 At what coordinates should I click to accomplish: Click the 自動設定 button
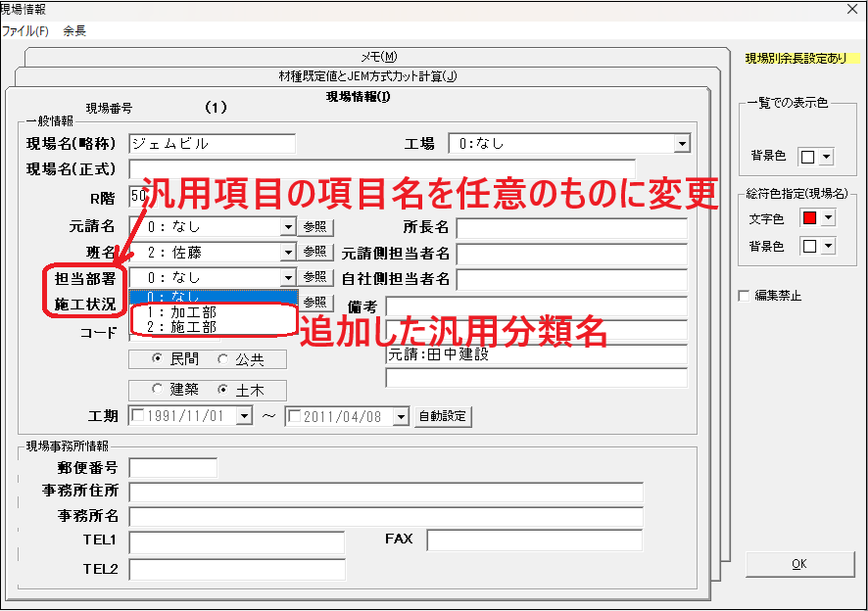[443, 416]
